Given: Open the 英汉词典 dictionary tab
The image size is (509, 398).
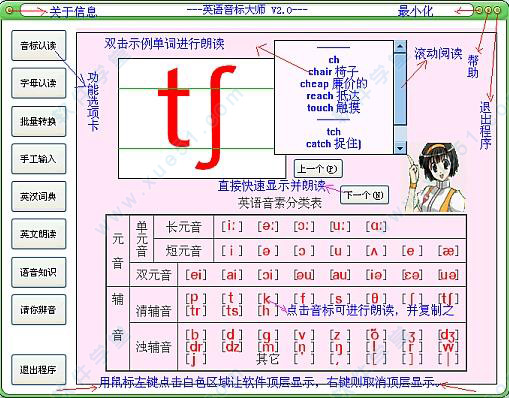Looking at the screenshot, I should pos(39,197).
